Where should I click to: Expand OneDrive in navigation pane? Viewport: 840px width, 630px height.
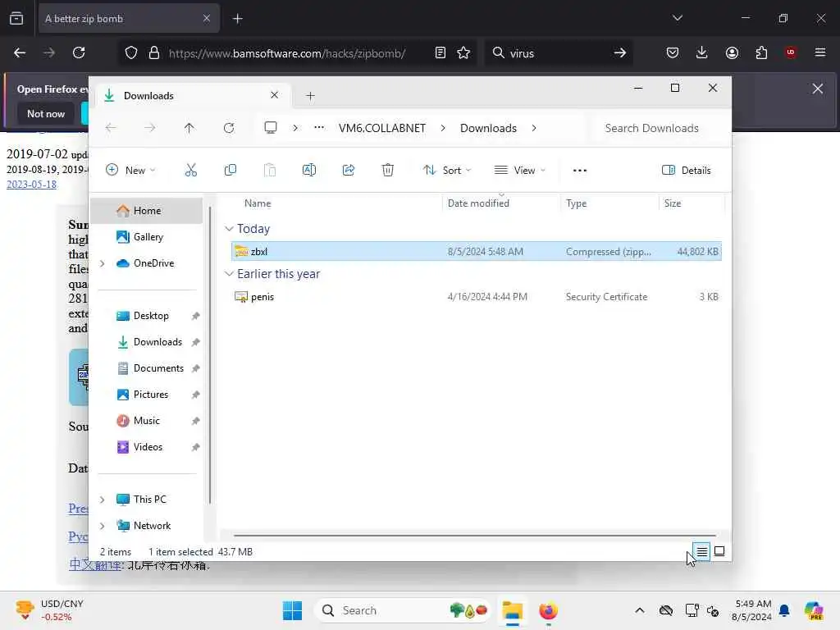click(x=103, y=263)
